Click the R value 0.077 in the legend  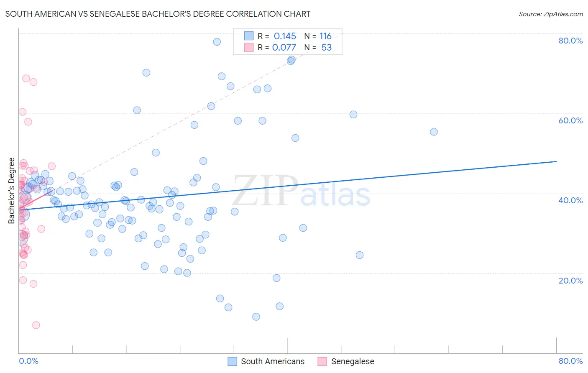(284, 47)
